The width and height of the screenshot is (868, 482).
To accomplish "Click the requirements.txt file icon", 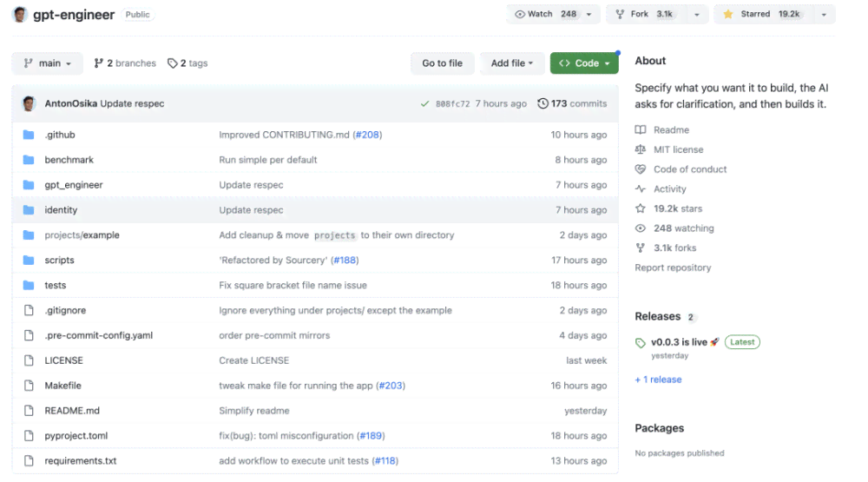I will (x=29, y=460).
